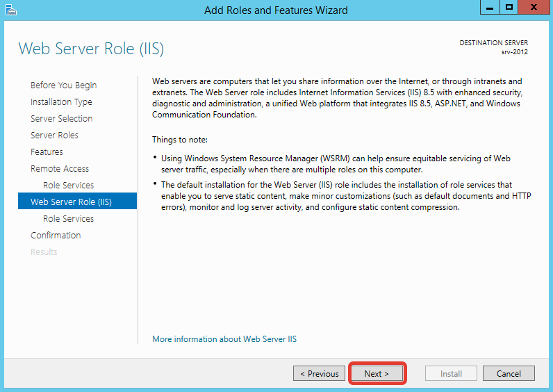Maximize the wizard window
The image size is (553, 392).
509,7
